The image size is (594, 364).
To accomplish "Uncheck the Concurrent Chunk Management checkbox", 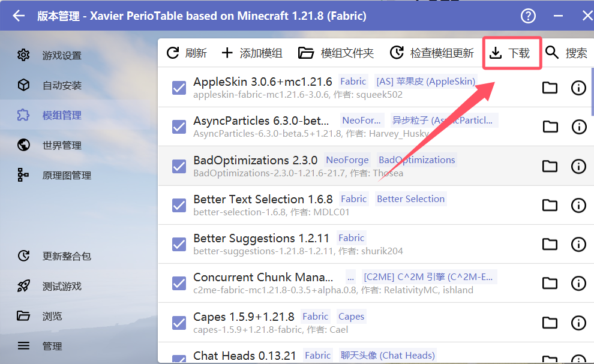I will (x=179, y=283).
